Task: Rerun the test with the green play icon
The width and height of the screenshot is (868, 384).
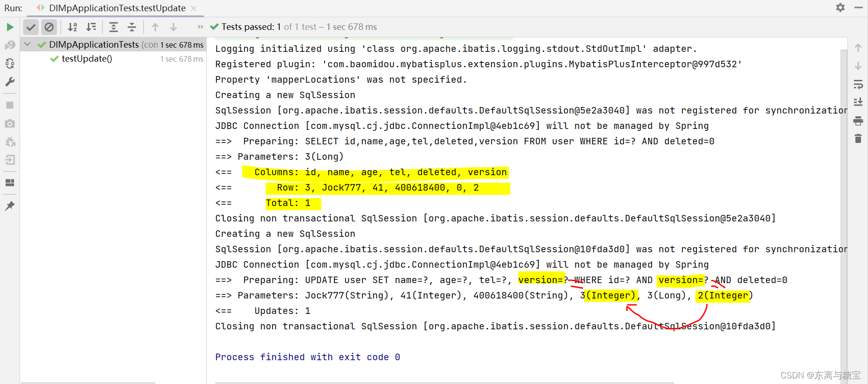Action: click(10, 27)
